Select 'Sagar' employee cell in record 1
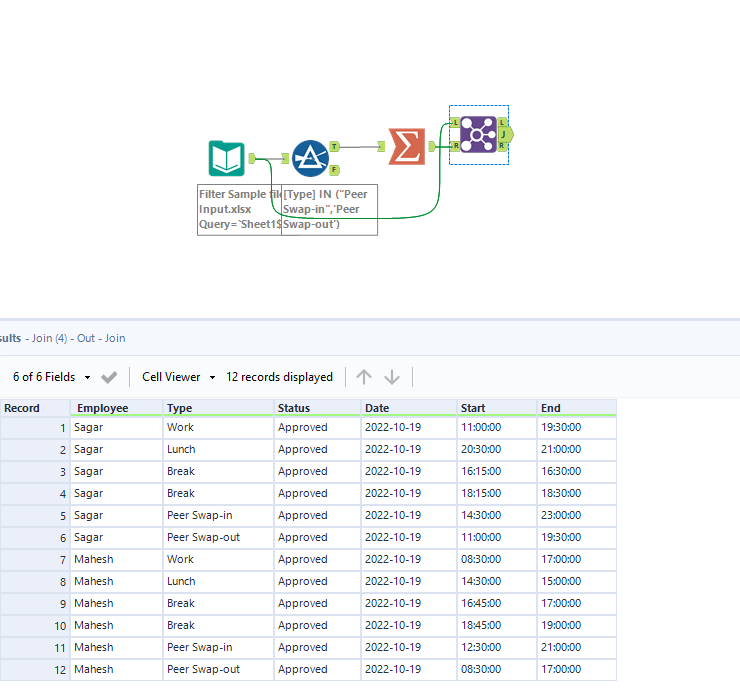Viewport: 740px width, 694px height. point(117,427)
